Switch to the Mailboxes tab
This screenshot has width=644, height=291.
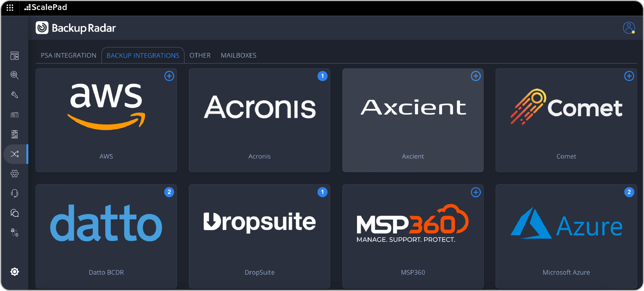tap(238, 55)
